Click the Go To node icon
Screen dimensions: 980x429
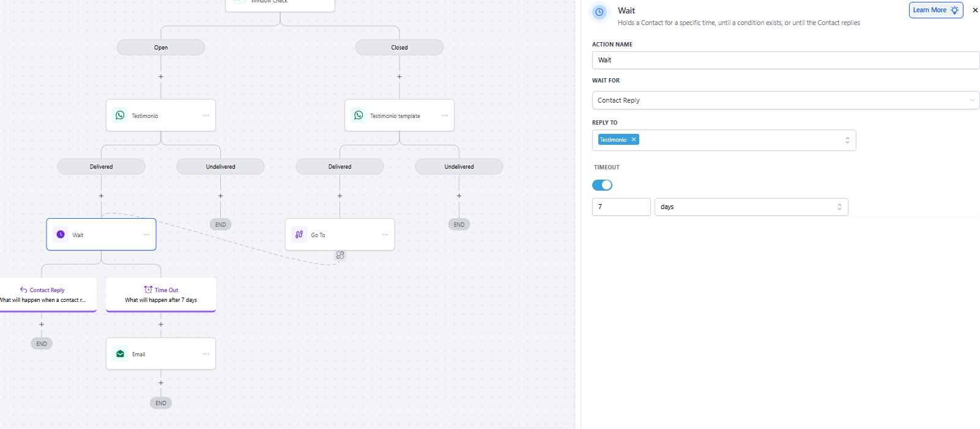pos(299,235)
